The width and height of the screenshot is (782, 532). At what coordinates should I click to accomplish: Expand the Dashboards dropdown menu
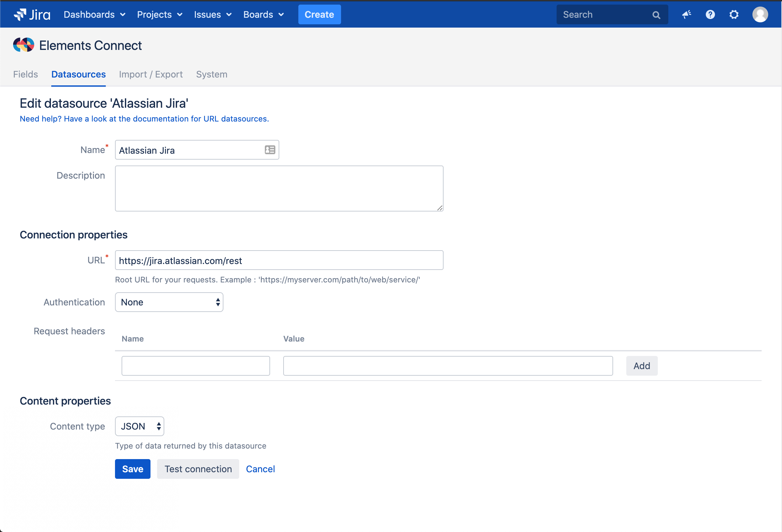94,14
